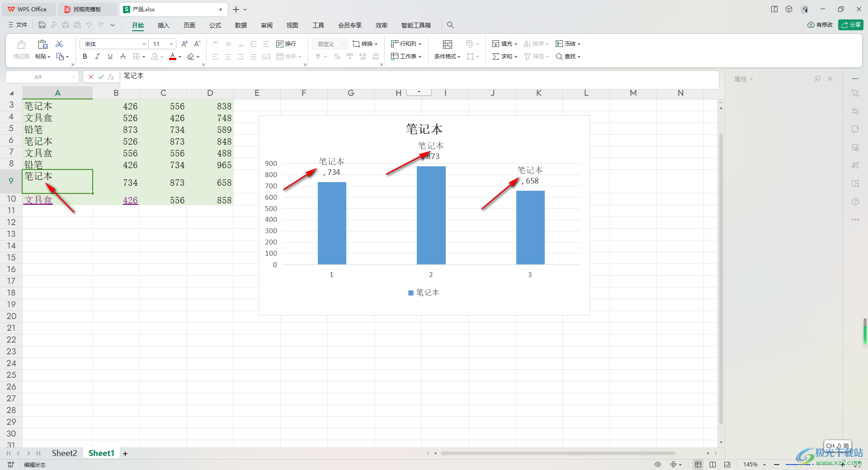Click the Undo arrow icon
Viewport: 868px width, 470px height.
coord(89,25)
